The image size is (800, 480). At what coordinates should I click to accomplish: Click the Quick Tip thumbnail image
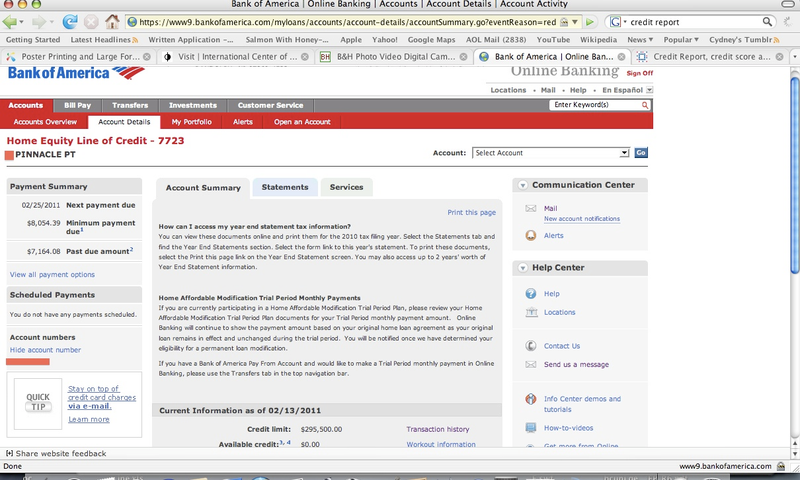38,402
